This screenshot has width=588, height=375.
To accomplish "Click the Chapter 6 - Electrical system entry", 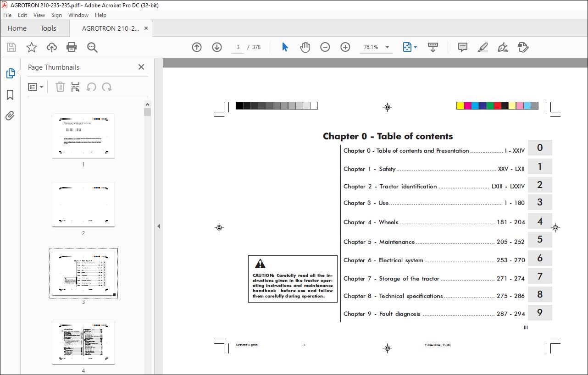I will (434, 260).
